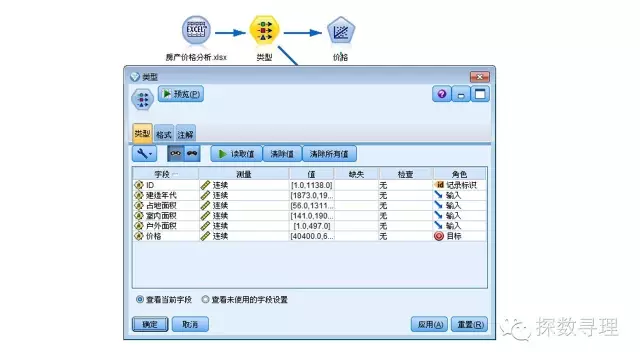The width and height of the screenshot is (640, 360).
Task: Select the 室内面积 field row
Action: [x=309, y=216]
